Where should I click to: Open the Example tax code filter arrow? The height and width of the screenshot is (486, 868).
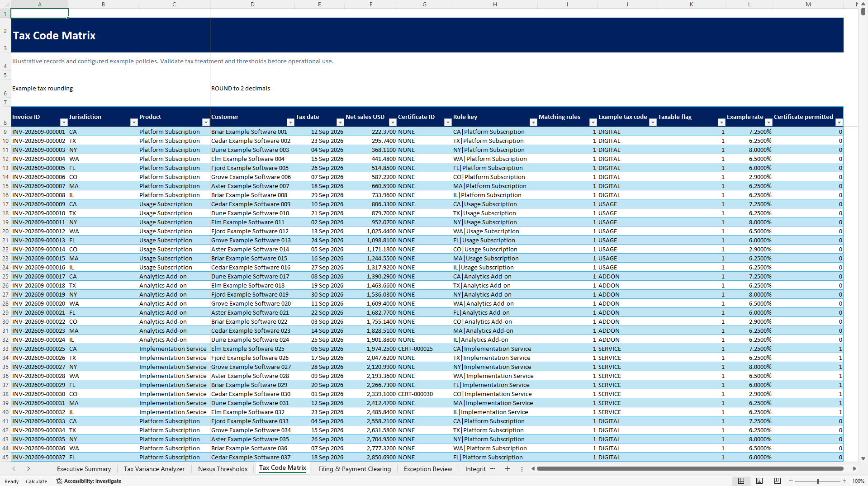pos(653,123)
